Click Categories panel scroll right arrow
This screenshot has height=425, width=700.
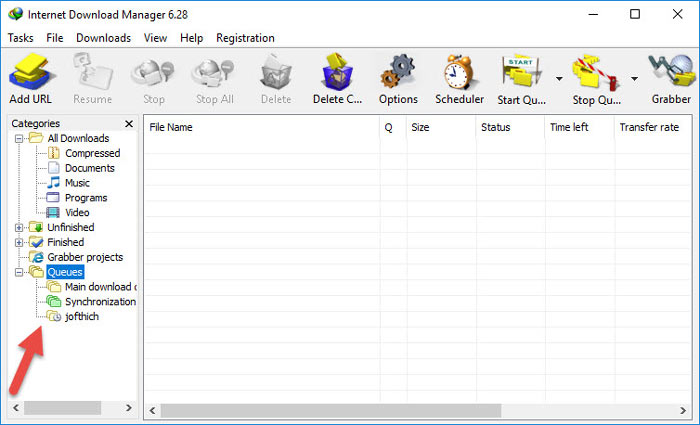[129, 408]
